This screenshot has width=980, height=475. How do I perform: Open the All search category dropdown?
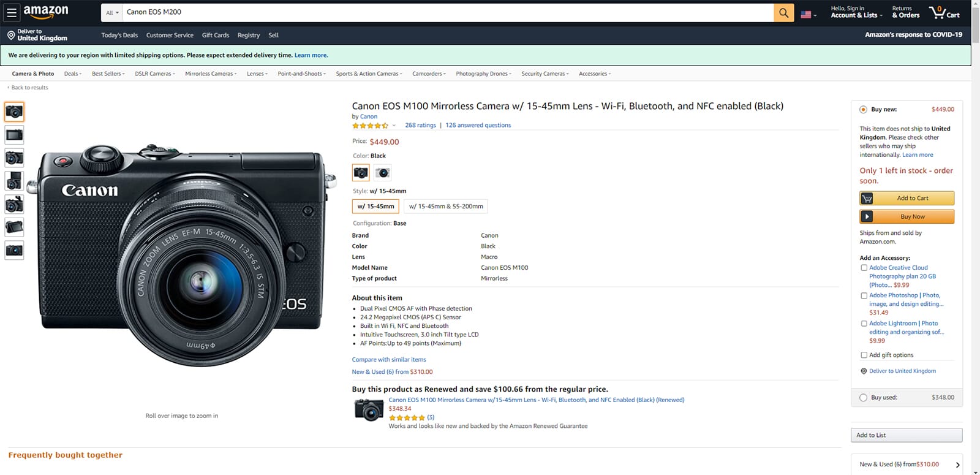pyautogui.click(x=112, y=13)
